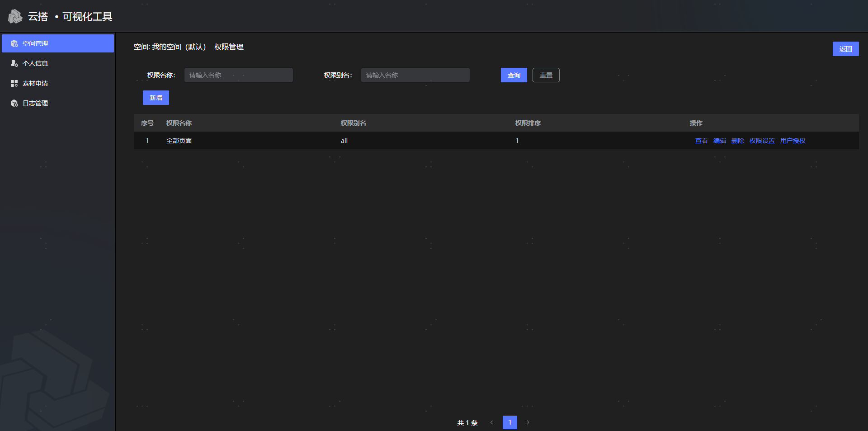The image size is (868, 431).
Task: Click the 素材申请 grid icon
Action: (14, 83)
